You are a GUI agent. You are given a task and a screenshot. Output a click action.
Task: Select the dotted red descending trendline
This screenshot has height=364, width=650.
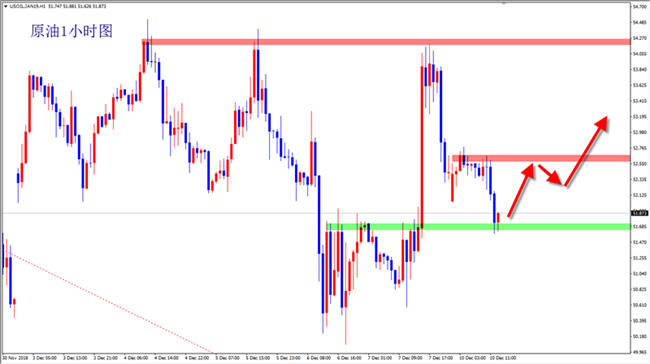pyautogui.click(x=111, y=303)
